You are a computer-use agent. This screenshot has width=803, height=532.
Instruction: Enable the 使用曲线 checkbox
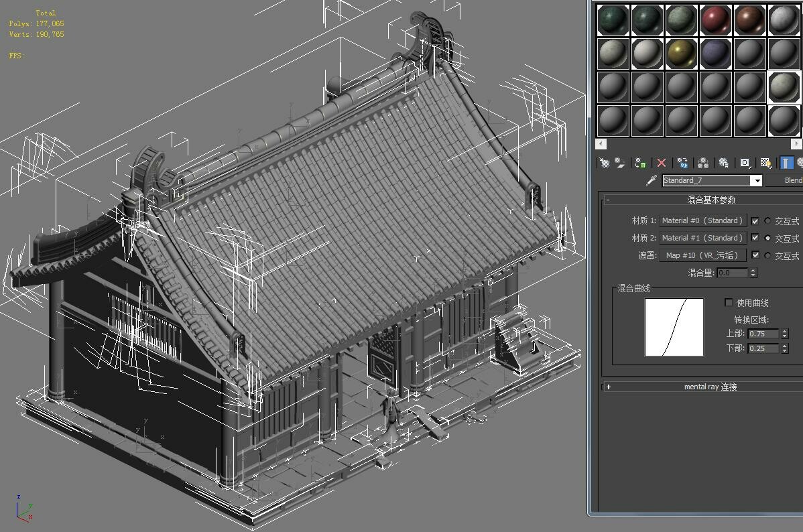pyautogui.click(x=728, y=303)
